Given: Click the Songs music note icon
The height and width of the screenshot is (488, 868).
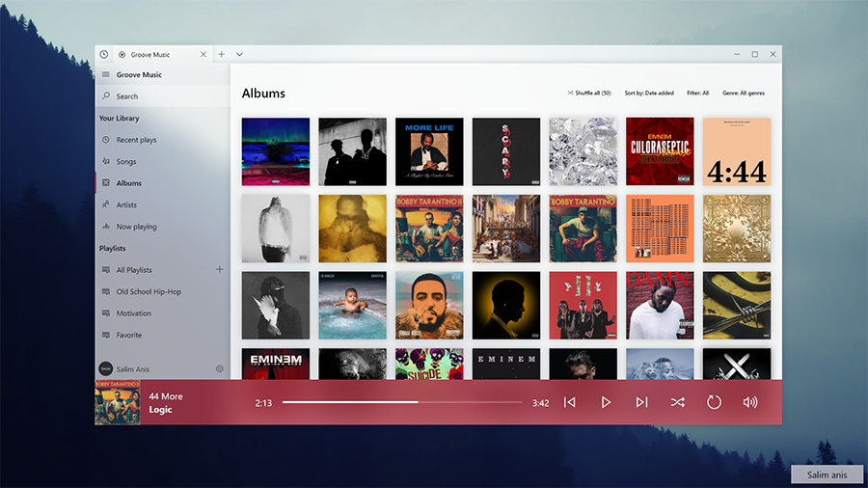Looking at the screenshot, I should pos(106,161).
